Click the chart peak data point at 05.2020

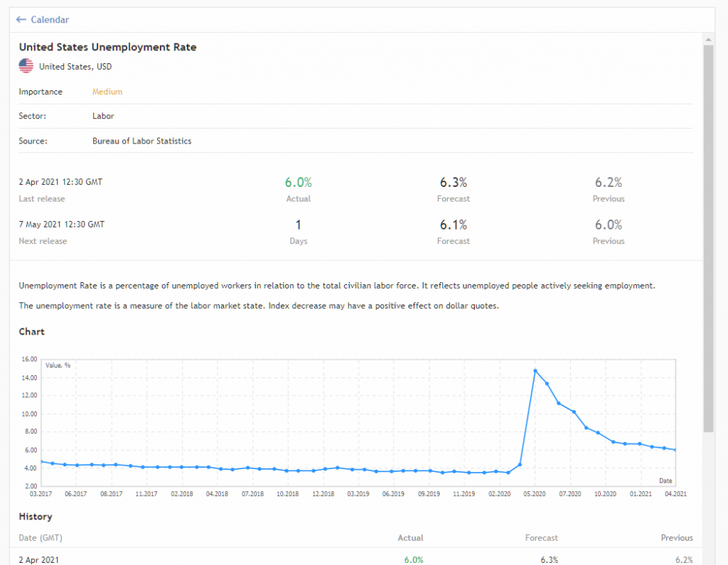tap(535, 370)
